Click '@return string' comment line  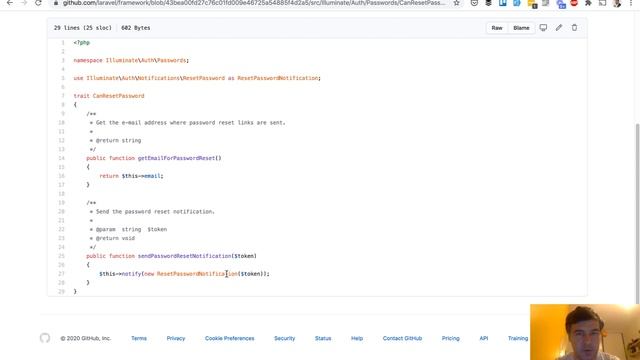click(x=118, y=140)
